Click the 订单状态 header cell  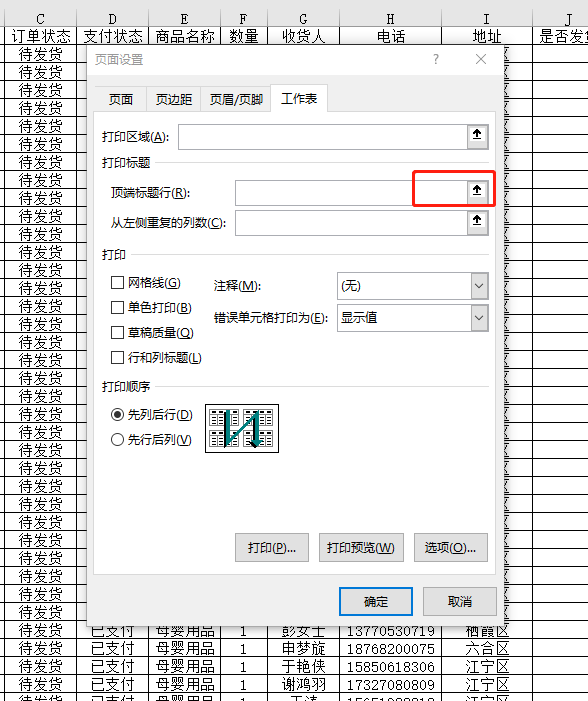tap(40, 36)
